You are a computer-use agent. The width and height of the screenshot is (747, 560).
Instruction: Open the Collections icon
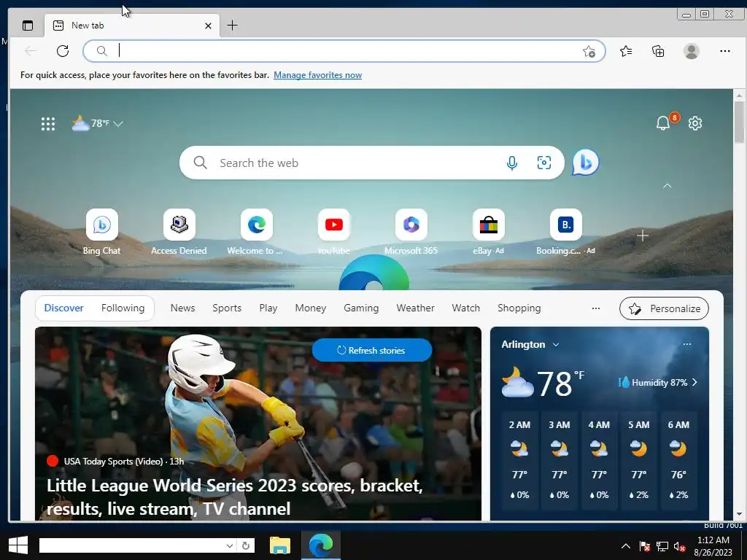658,51
